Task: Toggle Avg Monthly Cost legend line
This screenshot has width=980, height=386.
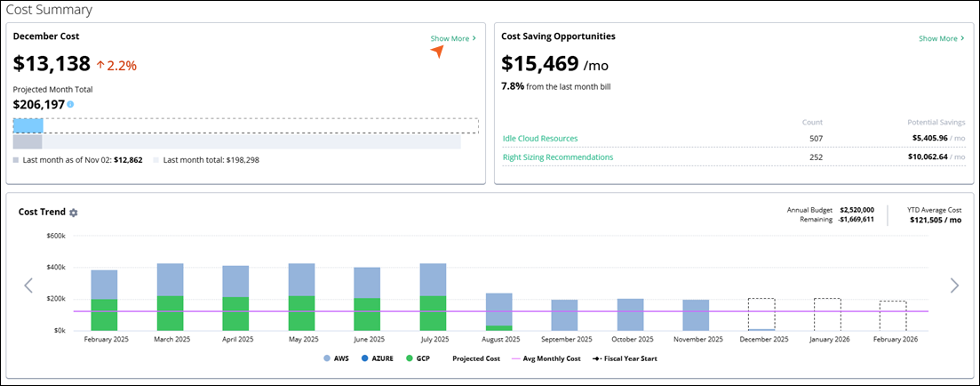Action: [x=546, y=359]
